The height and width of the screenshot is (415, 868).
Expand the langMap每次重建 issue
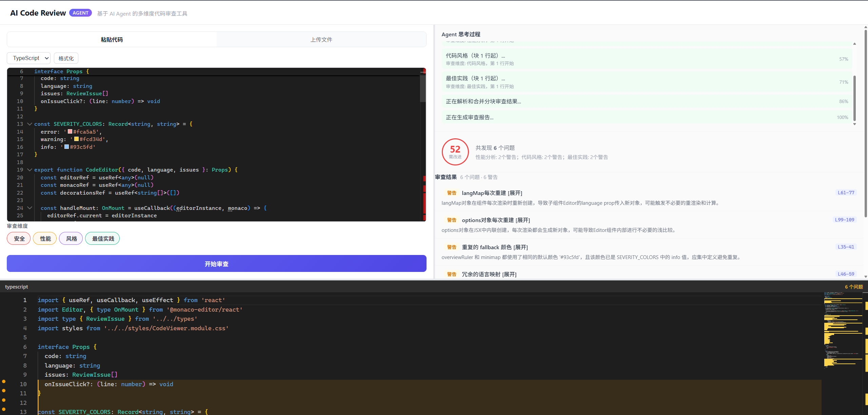tap(515, 193)
